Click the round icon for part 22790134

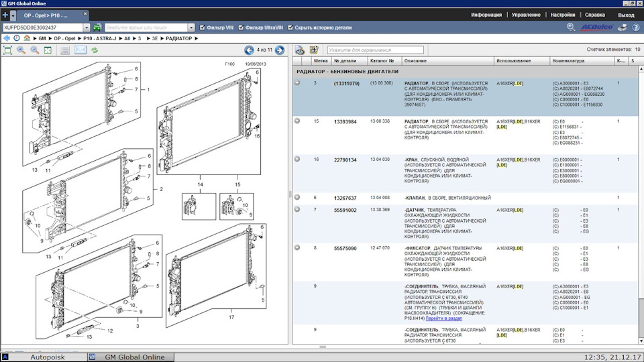(297, 159)
